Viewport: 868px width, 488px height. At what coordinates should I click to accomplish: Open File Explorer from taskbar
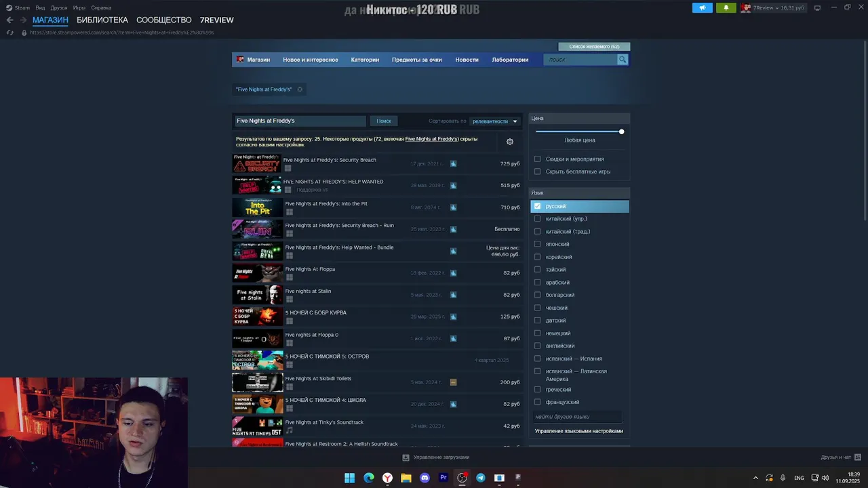click(x=406, y=478)
